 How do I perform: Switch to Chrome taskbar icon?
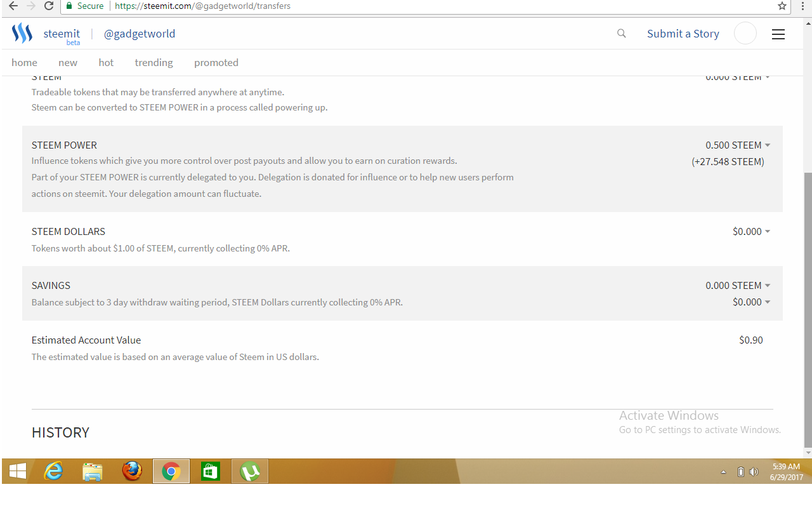(x=171, y=471)
